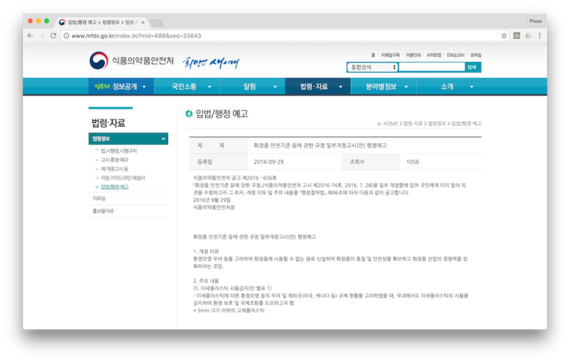Select 알림 in the navigation bar
This screenshot has height=362, width=570.
(252, 87)
